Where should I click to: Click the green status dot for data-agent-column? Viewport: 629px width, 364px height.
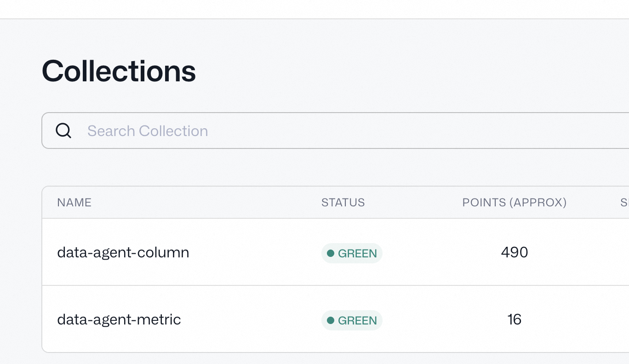coord(330,253)
